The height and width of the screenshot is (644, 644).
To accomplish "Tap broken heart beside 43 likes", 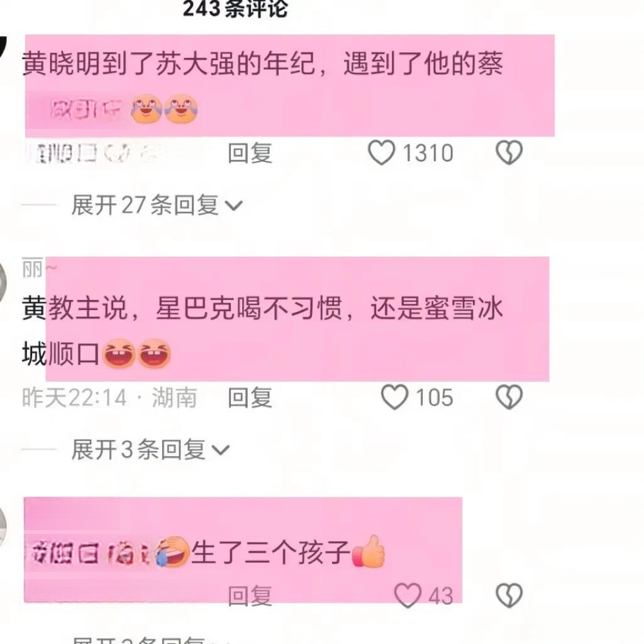I will tap(509, 595).
